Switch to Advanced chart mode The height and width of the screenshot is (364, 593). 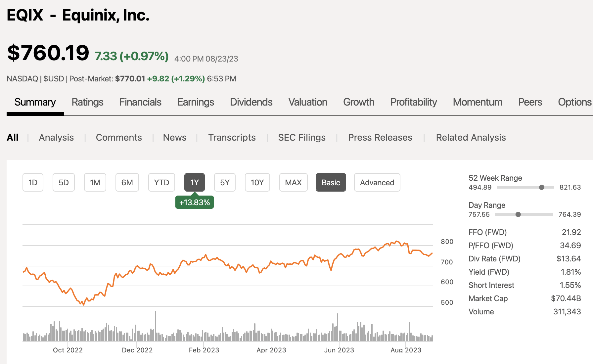tap(377, 182)
